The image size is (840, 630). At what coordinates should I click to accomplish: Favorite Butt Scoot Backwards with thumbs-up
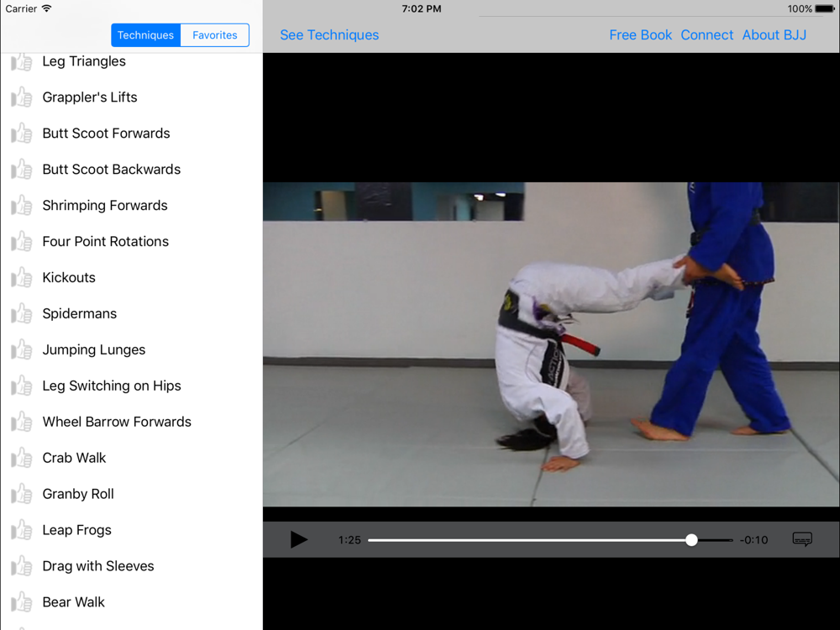[22, 170]
